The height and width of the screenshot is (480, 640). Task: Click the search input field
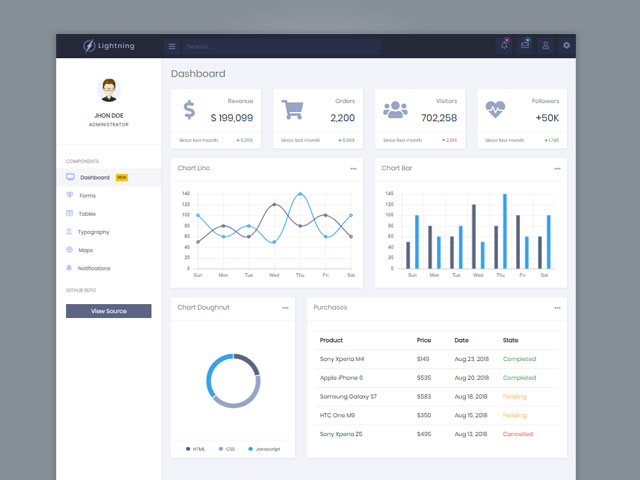click(x=280, y=46)
